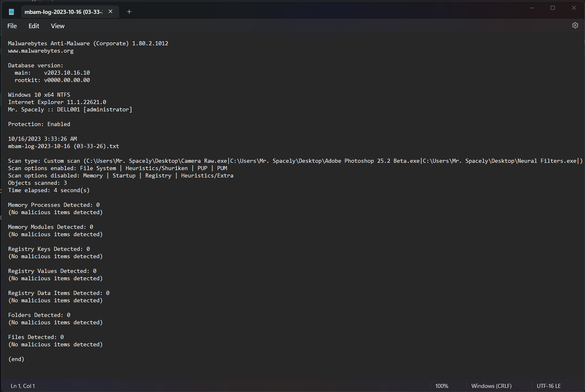Close the Notepad window
This screenshot has width=585, height=392.
point(574,8)
